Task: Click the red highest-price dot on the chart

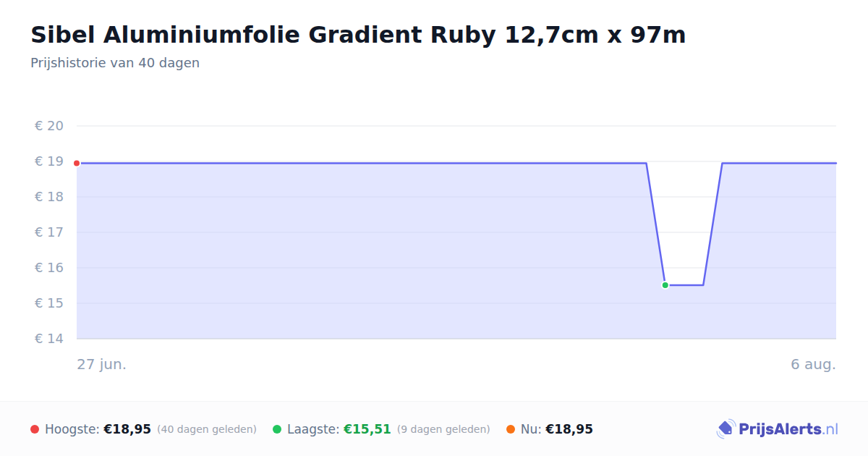Action: (77, 164)
